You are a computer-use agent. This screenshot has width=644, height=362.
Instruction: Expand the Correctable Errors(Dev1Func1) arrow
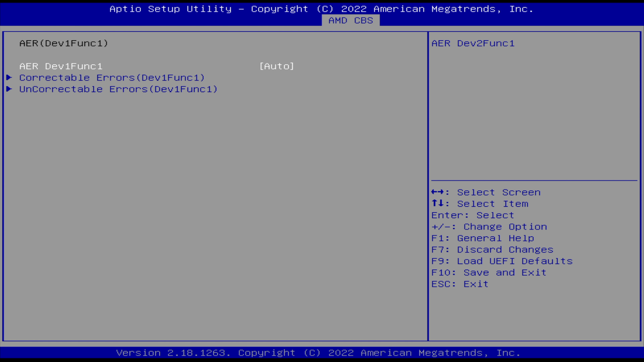[9, 77]
